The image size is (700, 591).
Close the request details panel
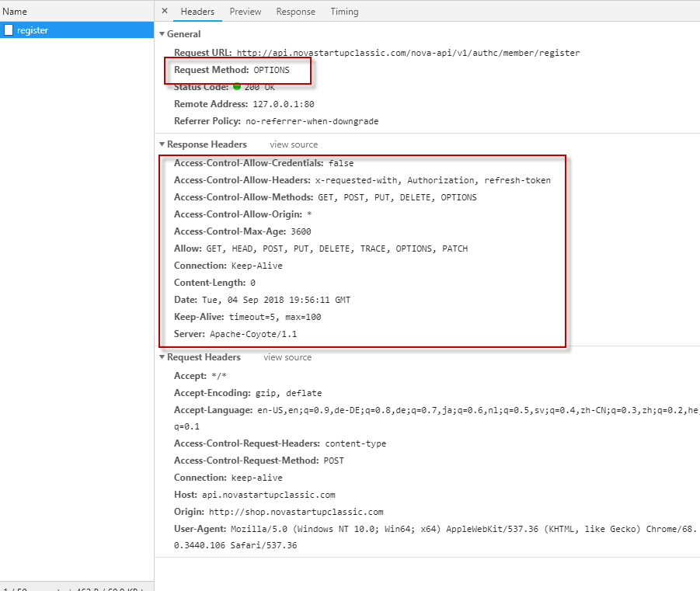165,11
